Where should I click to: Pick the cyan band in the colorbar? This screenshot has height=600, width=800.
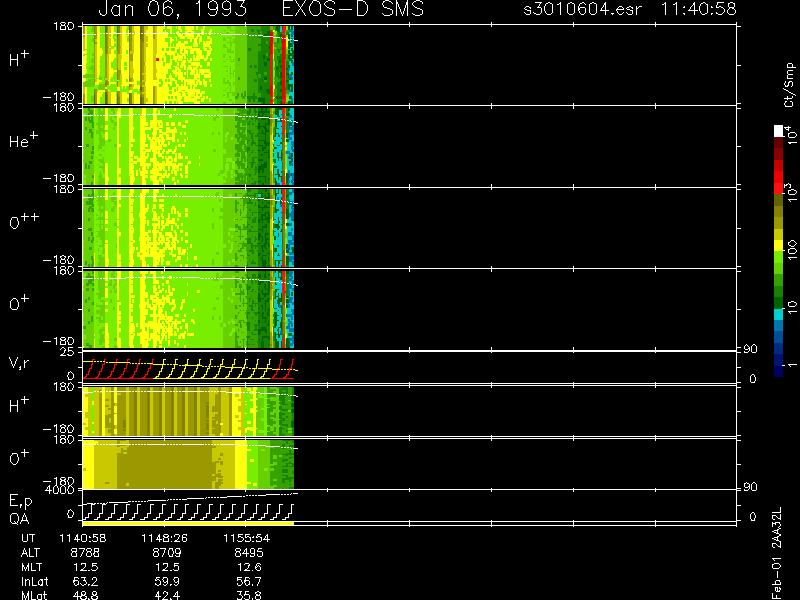(779, 314)
